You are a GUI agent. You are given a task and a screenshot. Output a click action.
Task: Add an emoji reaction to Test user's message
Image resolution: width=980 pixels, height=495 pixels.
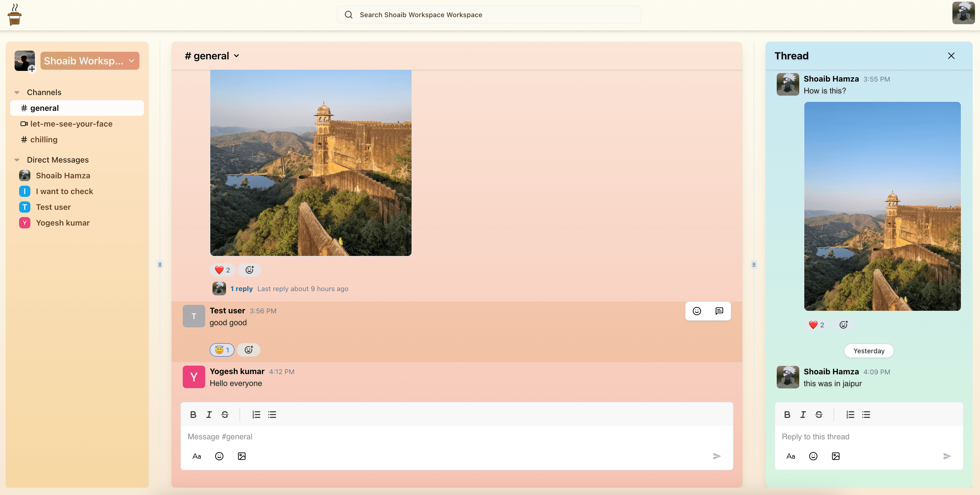point(697,311)
